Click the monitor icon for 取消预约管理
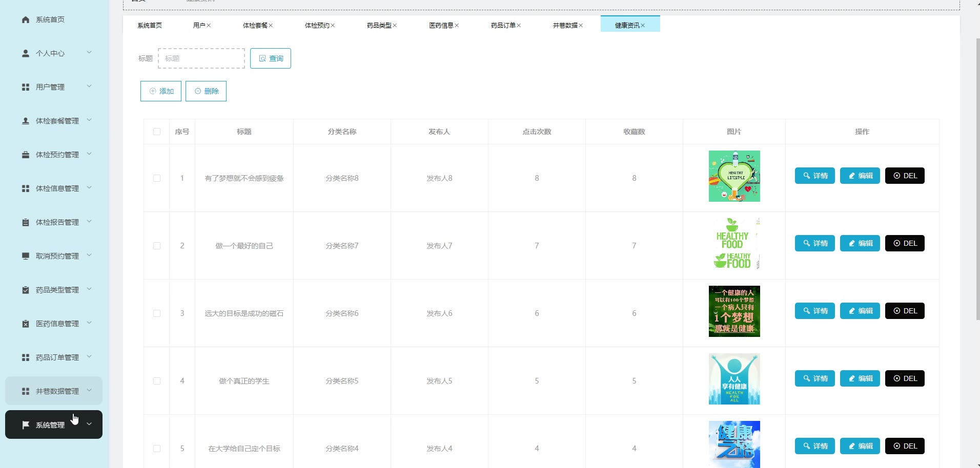 26,256
